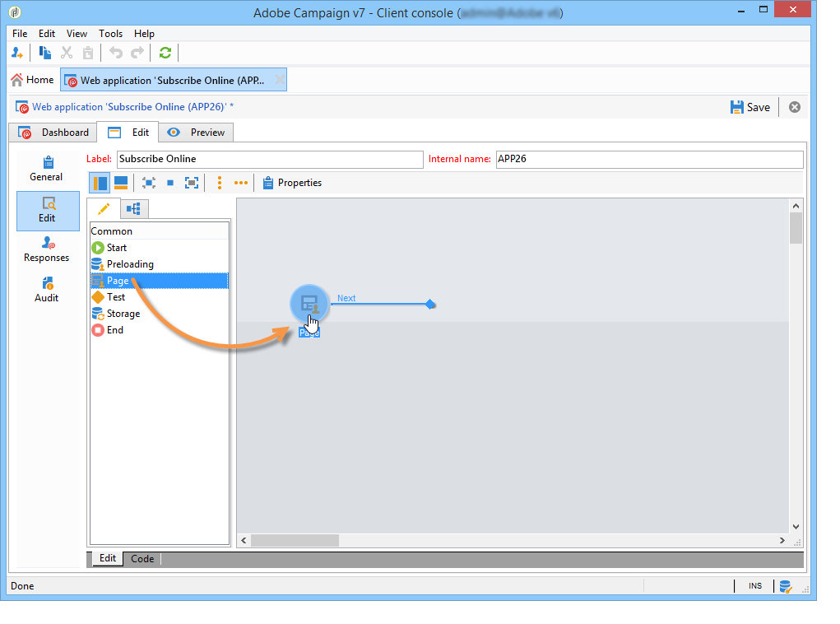
Task: Click the database status icon in status bar
Action: coord(786,586)
